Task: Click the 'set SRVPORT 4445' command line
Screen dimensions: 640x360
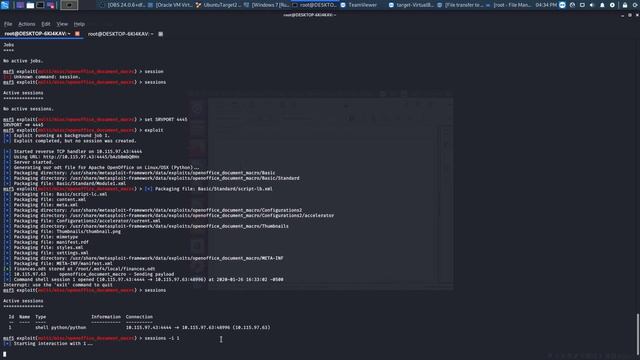Action: (x=95, y=120)
